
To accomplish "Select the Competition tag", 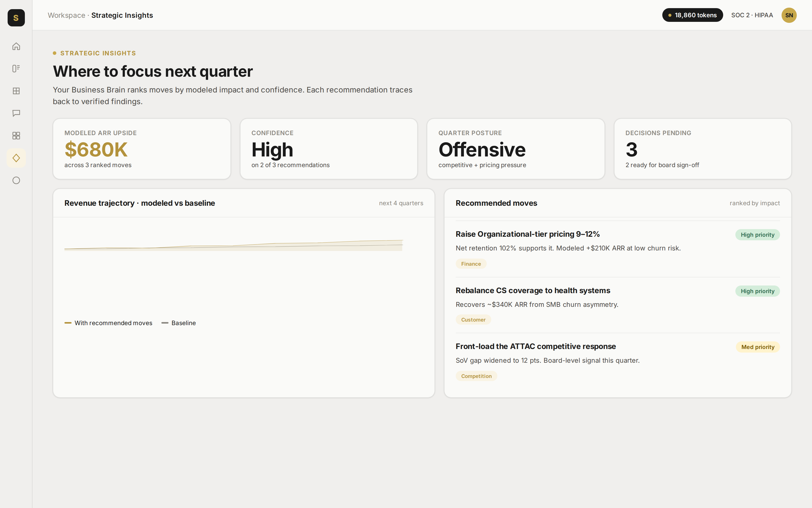I will 476,376.
